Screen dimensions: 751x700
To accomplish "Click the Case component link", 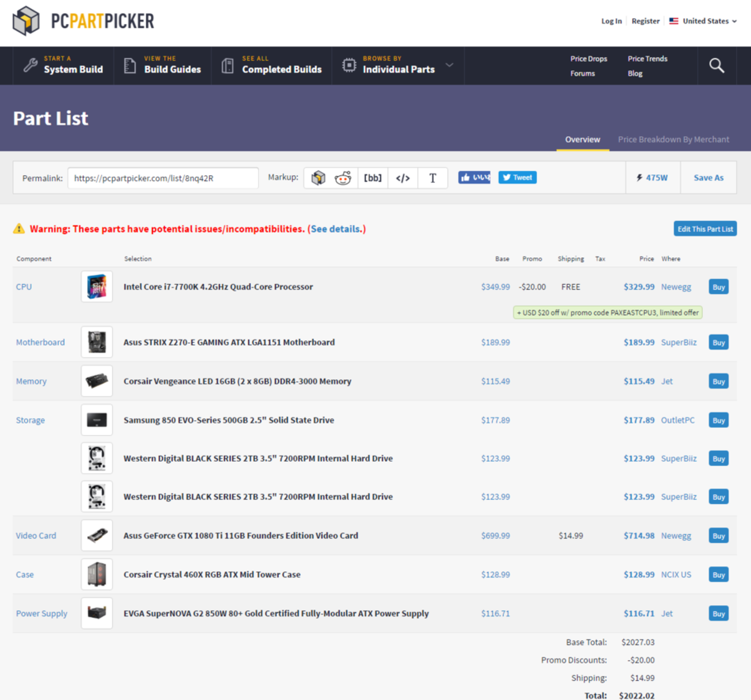I will (x=25, y=575).
